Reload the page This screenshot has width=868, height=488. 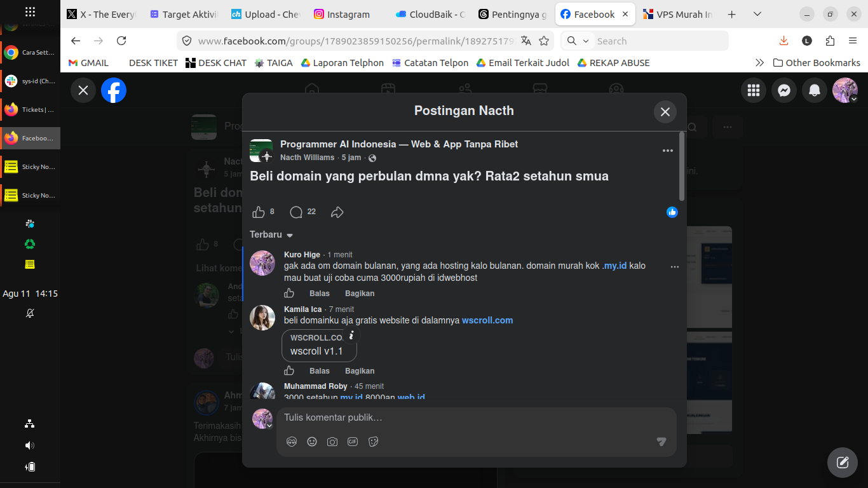coord(121,41)
